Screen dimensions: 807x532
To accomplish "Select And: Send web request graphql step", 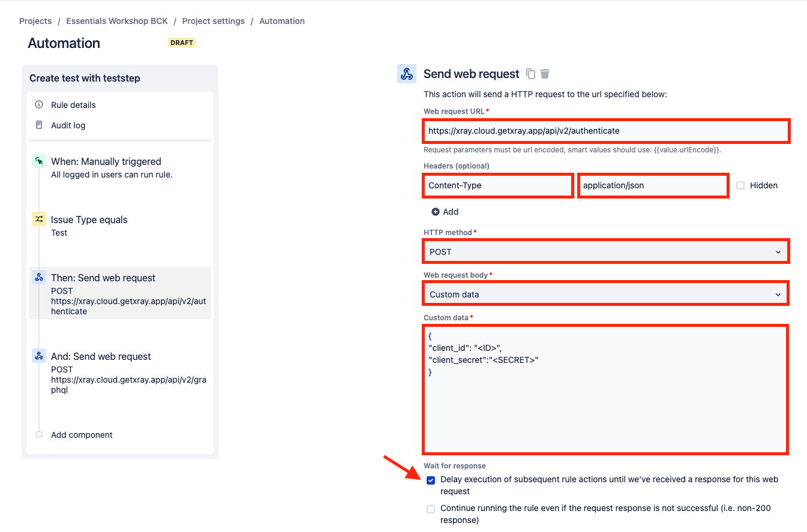I will click(x=120, y=372).
